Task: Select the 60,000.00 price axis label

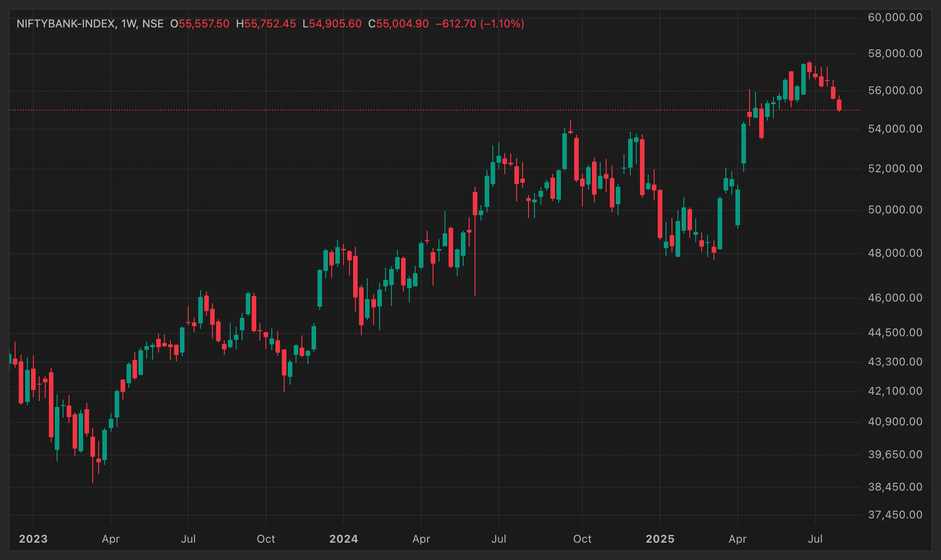Action: pyautogui.click(x=895, y=17)
